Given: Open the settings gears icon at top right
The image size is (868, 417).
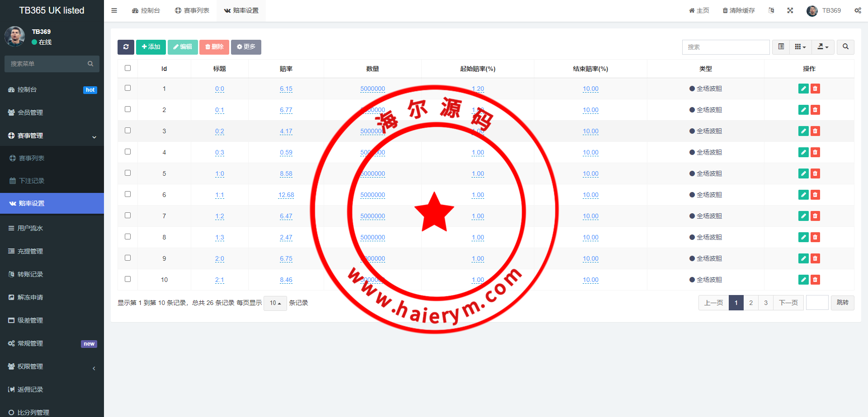Looking at the screenshot, I should [858, 10].
